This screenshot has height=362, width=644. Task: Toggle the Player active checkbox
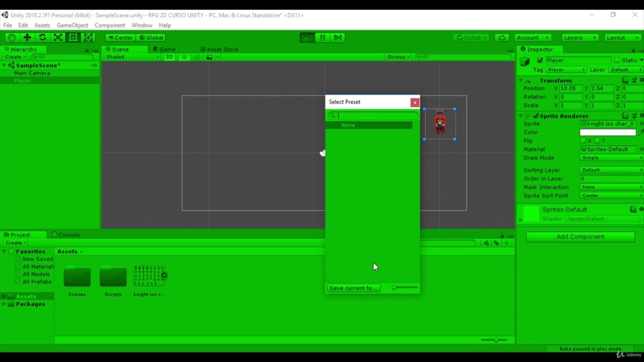540,60
